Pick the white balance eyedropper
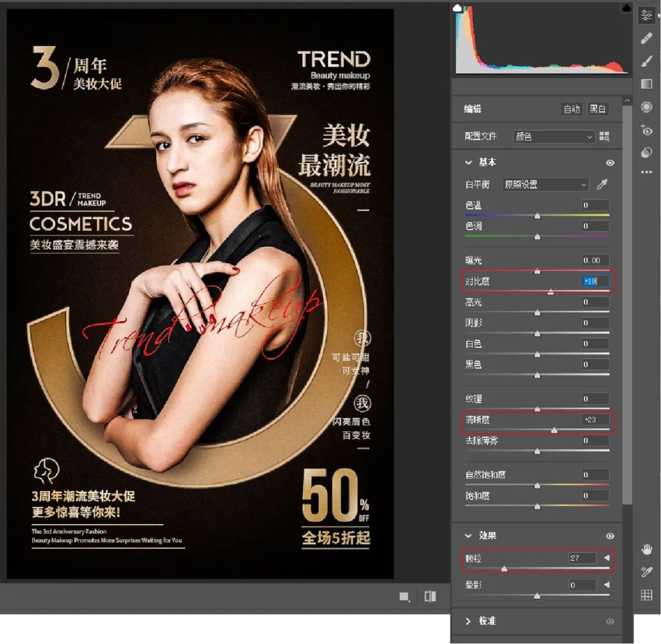 [602, 184]
